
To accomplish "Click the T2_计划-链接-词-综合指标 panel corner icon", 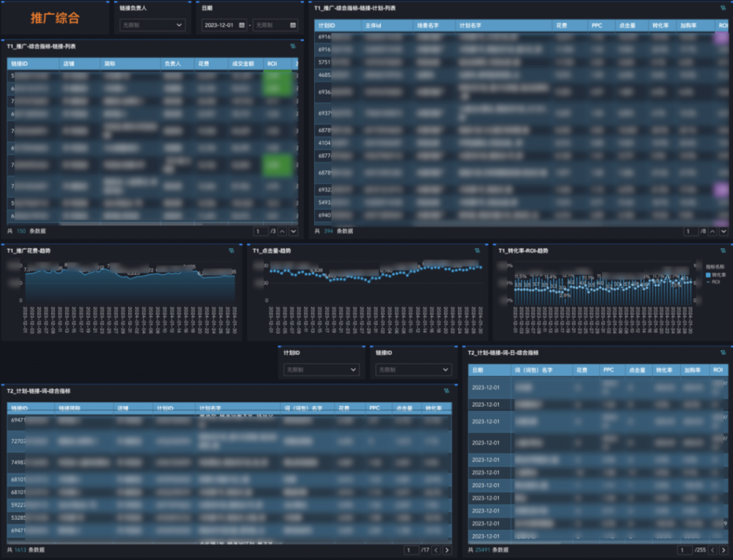I will (x=446, y=391).
